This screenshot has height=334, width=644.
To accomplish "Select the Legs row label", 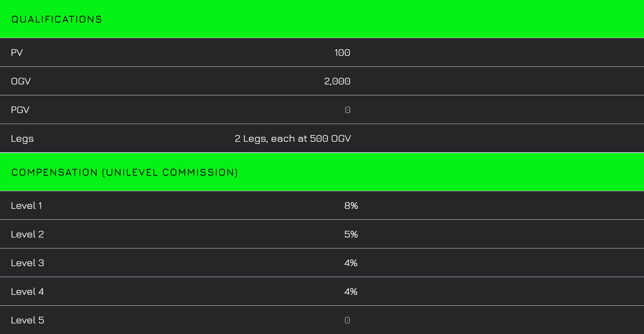I will 22,138.
